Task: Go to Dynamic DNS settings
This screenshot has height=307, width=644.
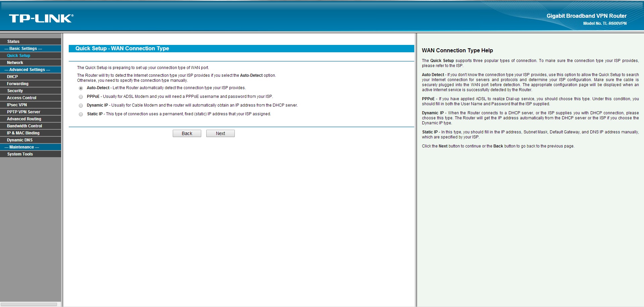Action: point(31,140)
